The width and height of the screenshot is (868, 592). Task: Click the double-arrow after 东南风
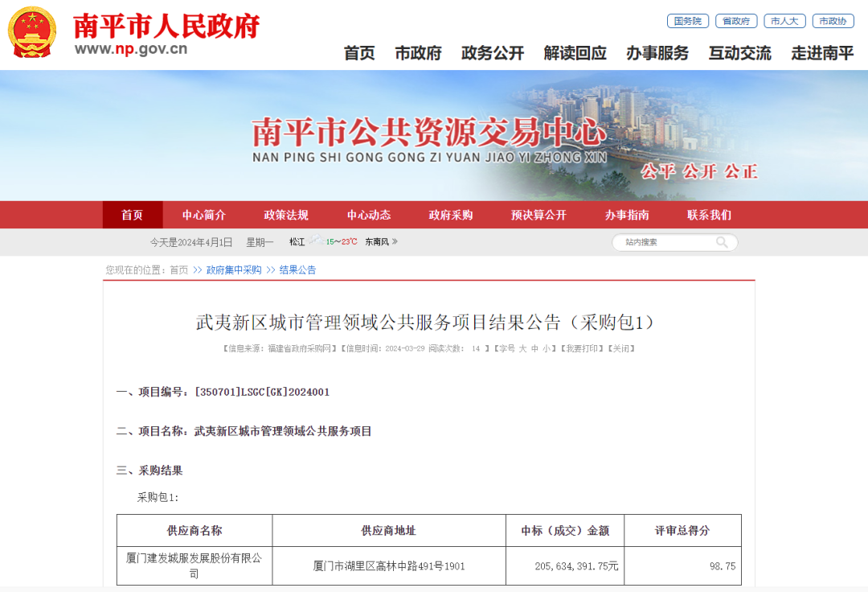pyautogui.click(x=395, y=241)
